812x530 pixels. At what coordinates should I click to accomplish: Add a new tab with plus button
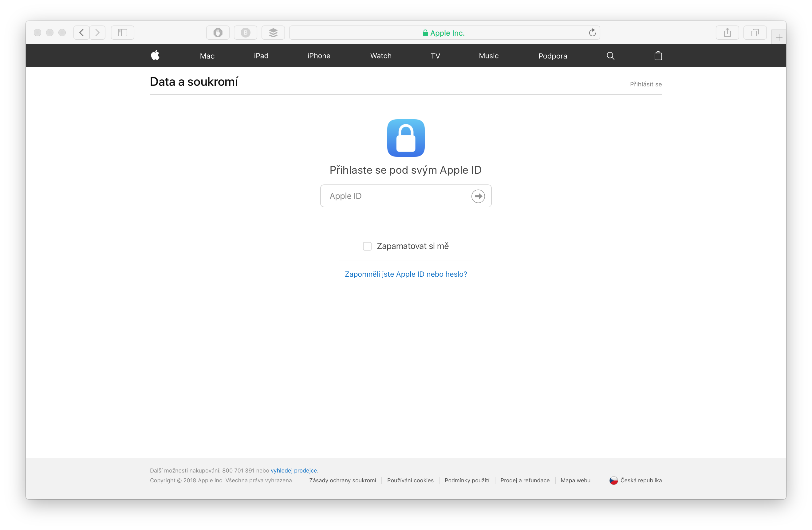pos(778,37)
